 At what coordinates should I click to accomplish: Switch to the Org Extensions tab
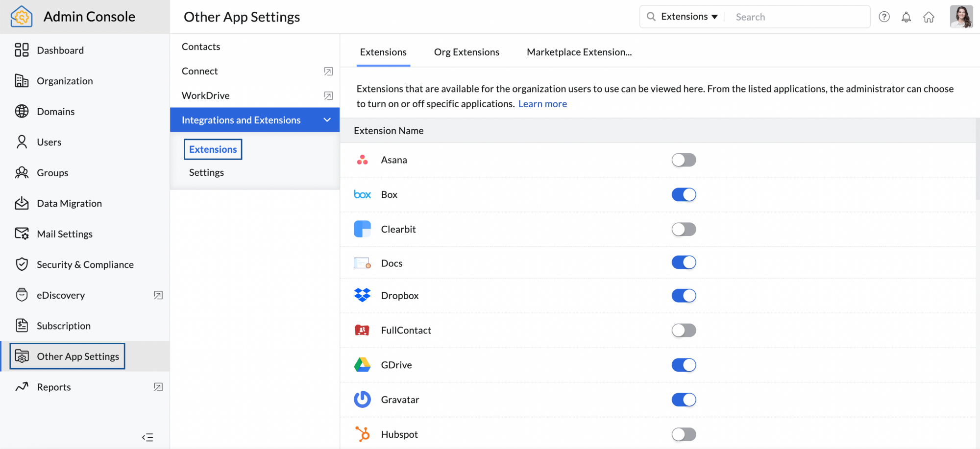(x=466, y=52)
